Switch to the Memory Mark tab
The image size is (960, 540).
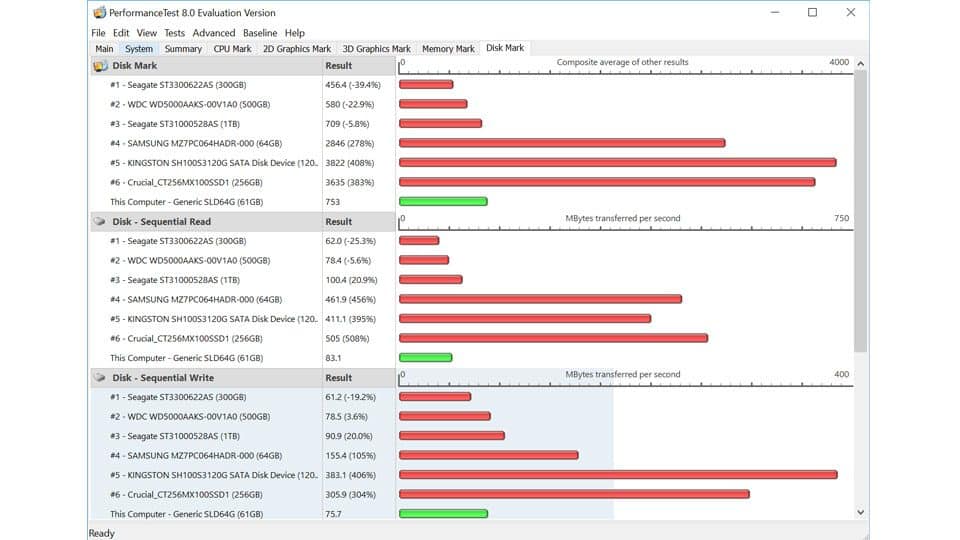tap(448, 49)
